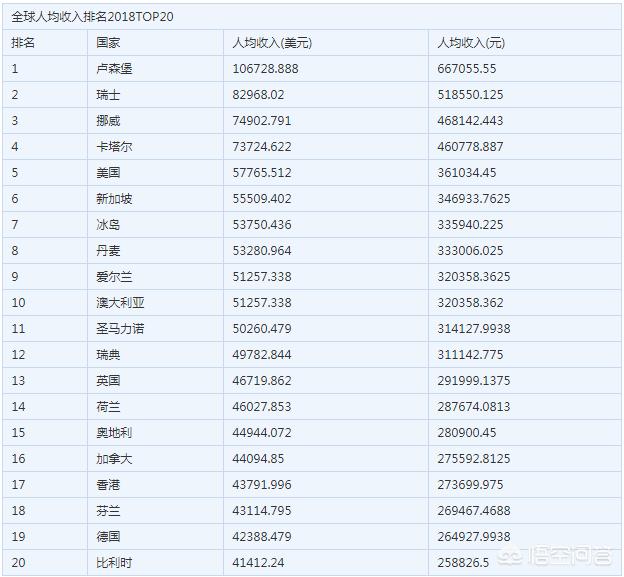Image resolution: width=624 pixels, height=577 pixels.
Task: Select the value 106728.888
Action: tap(265, 68)
